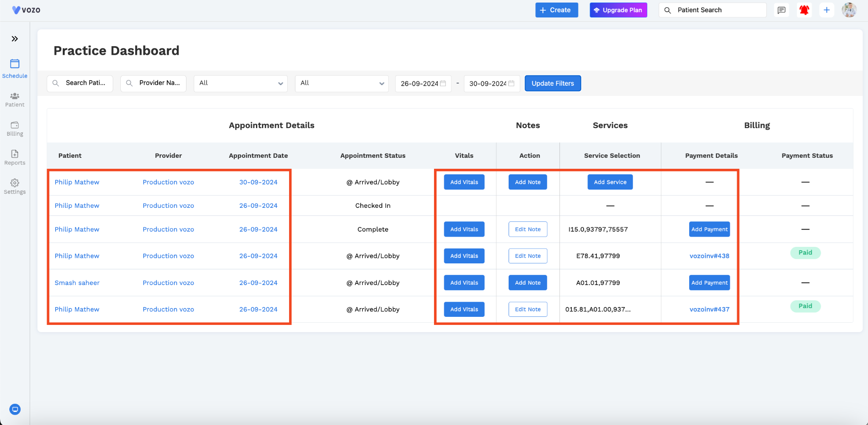
Task: Click the end date 30-09-2024 field
Action: click(x=492, y=84)
